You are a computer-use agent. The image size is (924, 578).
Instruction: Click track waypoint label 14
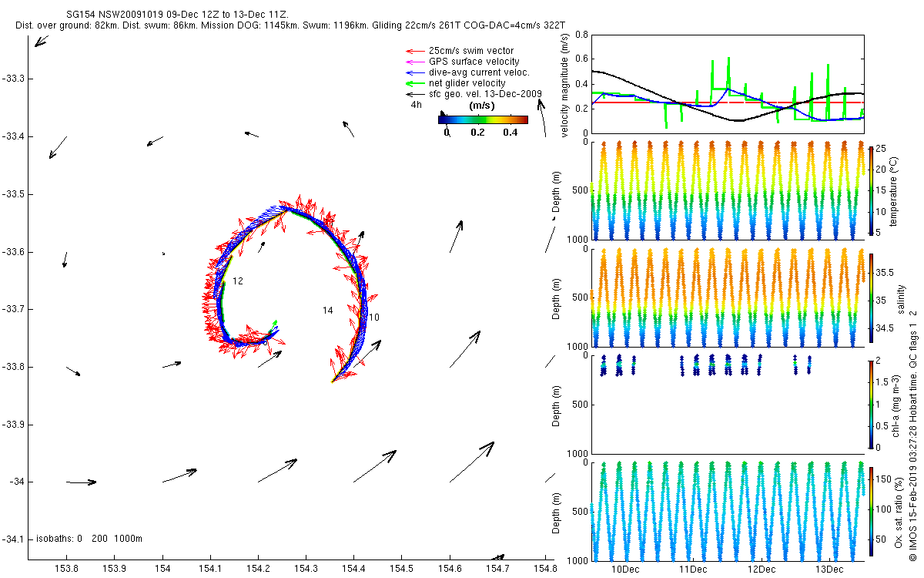coord(328,310)
